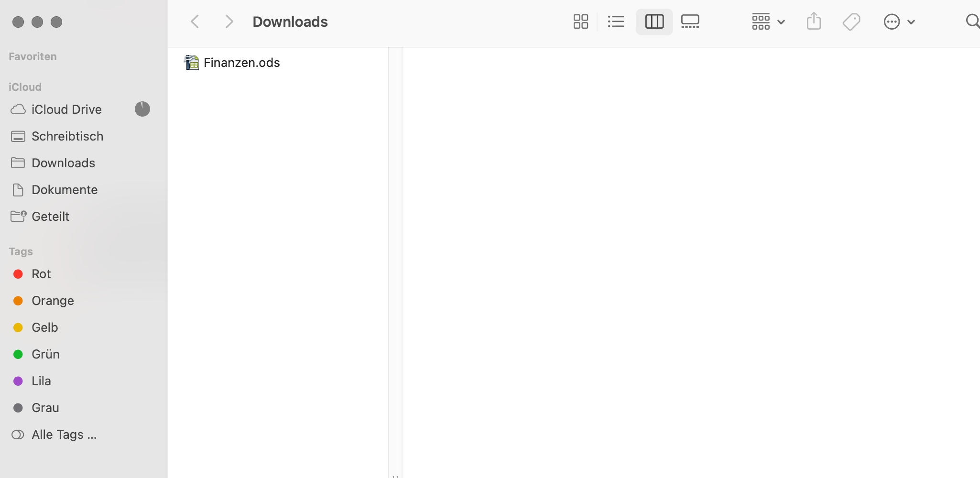Switch to list view
This screenshot has height=478, width=980.
point(616,22)
